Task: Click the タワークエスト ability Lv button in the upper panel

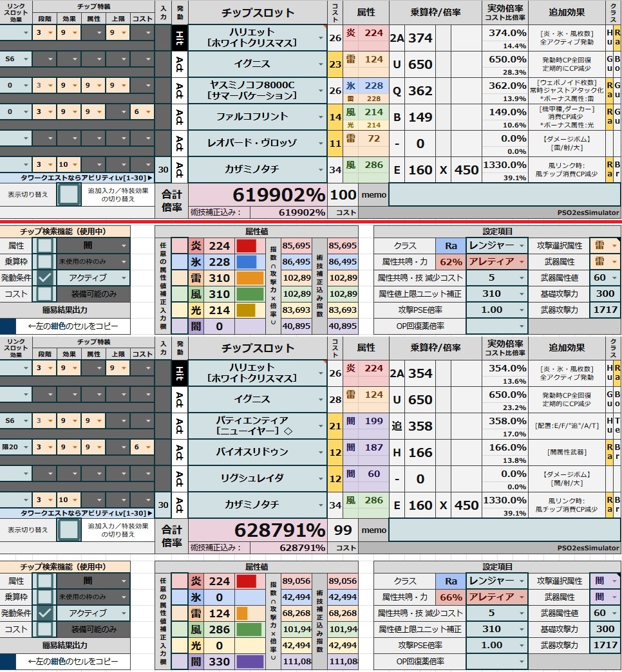Action: point(77,178)
